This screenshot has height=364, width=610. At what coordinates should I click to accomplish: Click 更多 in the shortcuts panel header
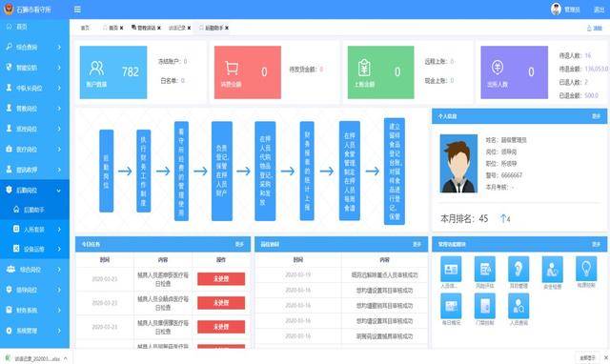(x=596, y=244)
